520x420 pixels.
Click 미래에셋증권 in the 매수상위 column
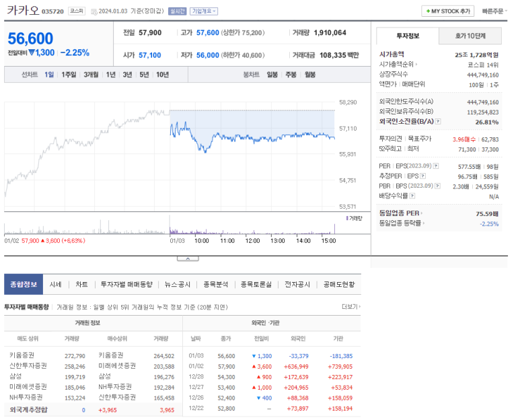click(x=117, y=365)
